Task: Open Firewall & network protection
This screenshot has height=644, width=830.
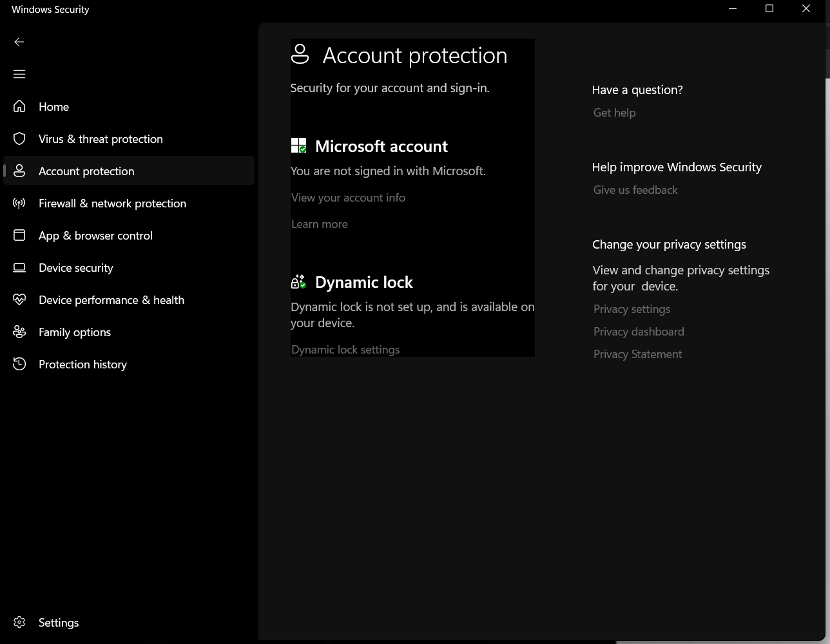Action: click(129, 203)
